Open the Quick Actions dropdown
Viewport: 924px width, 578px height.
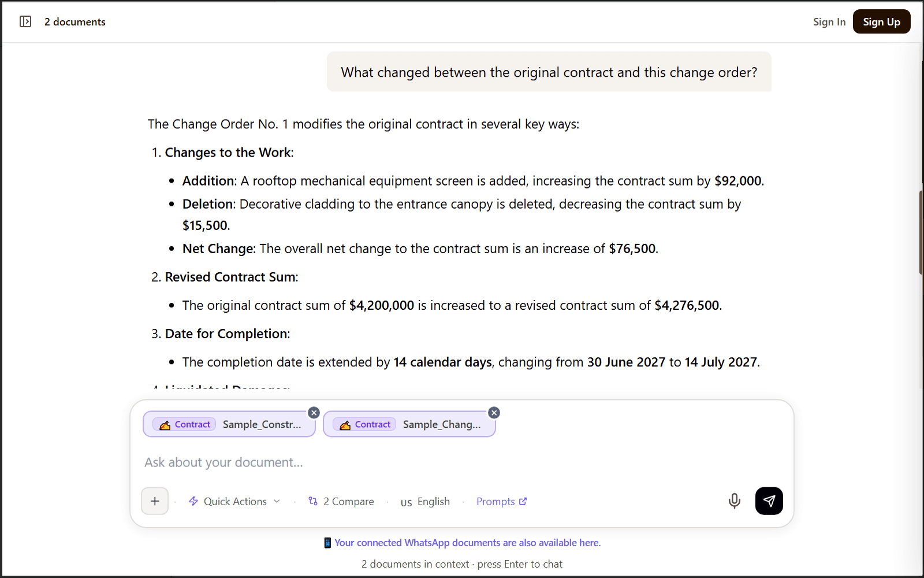pyautogui.click(x=234, y=502)
